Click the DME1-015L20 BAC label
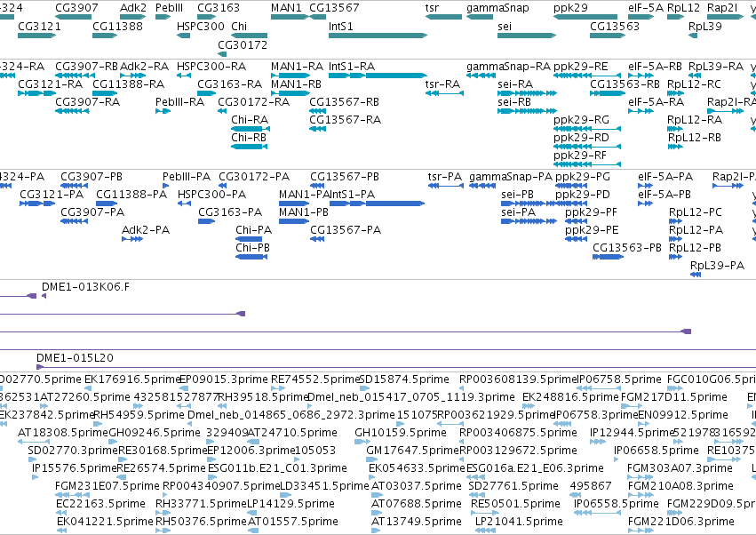756x535 pixels. click(75, 358)
